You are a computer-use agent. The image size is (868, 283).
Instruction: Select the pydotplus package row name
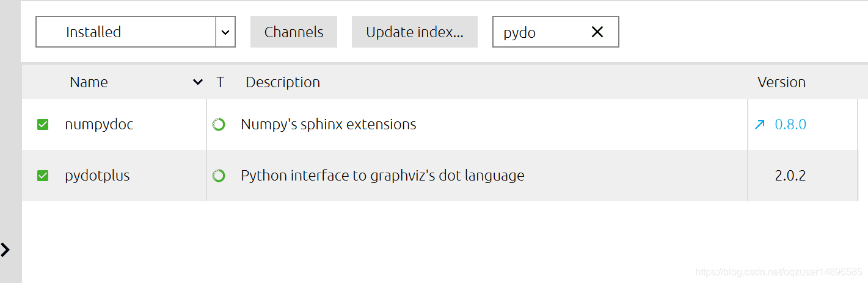pyautogui.click(x=97, y=176)
